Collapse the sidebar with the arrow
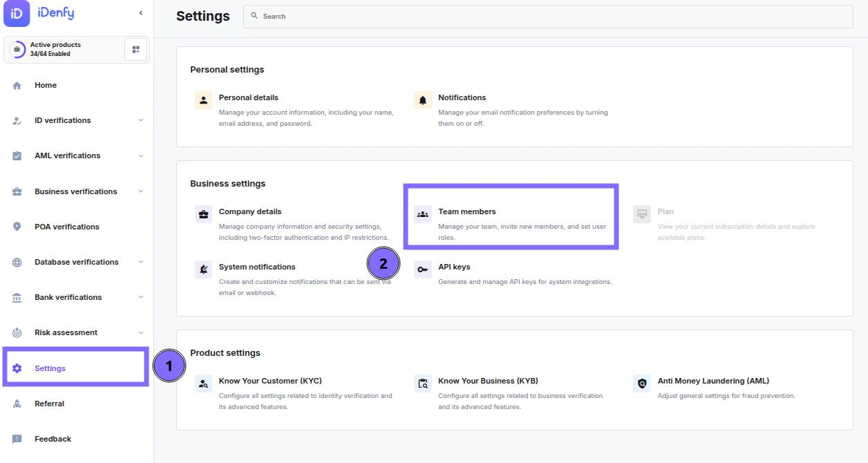868x463 pixels. 141,13
